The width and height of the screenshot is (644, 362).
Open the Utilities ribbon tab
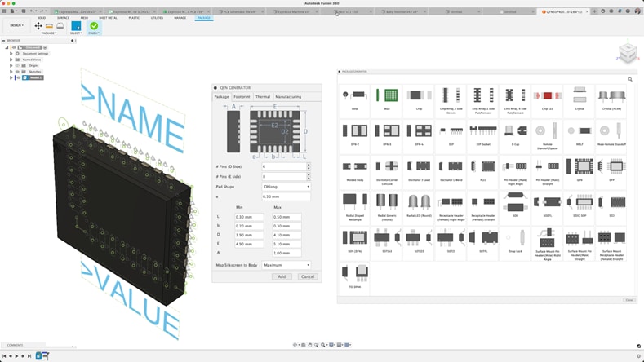pos(157,18)
